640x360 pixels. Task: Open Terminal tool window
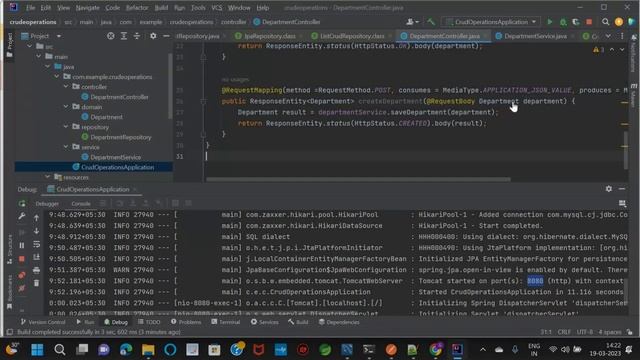(x=226, y=322)
